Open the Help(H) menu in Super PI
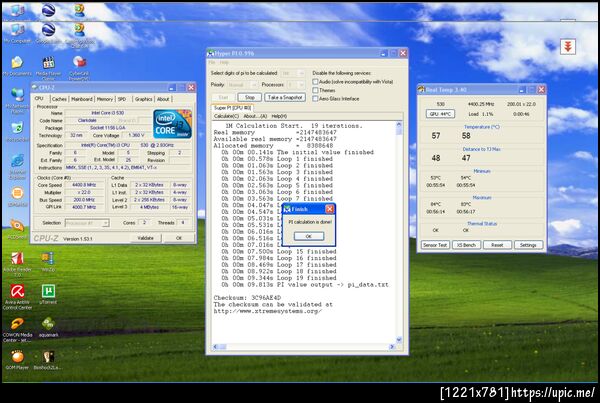Viewport: 600px width, 403px height. 279,116
